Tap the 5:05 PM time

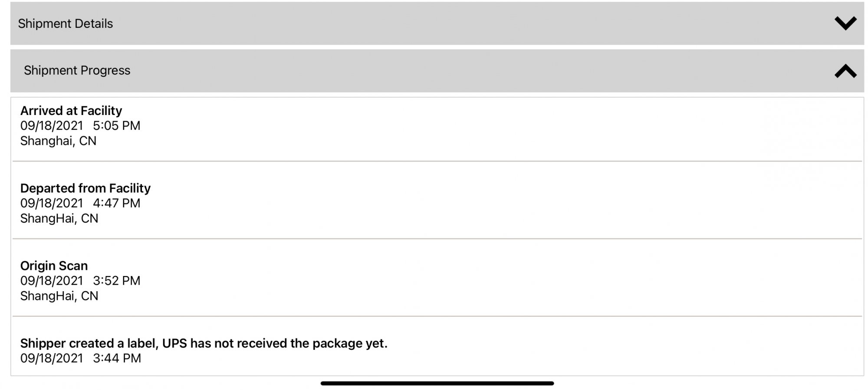click(116, 126)
